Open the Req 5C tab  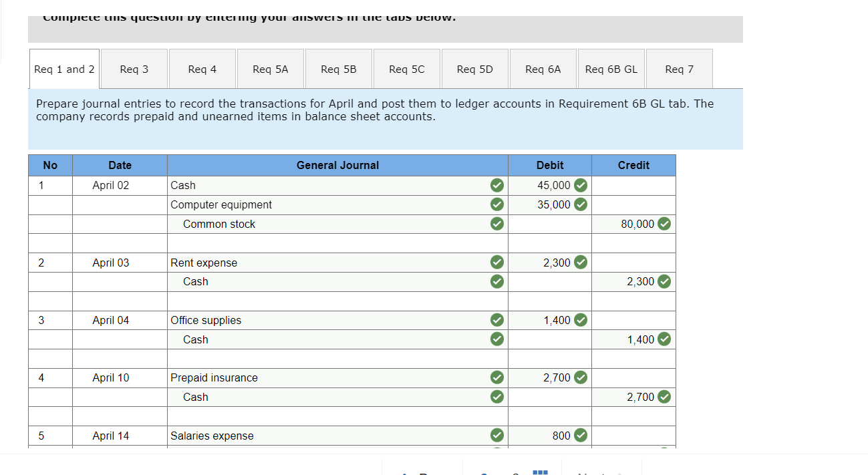[406, 68]
